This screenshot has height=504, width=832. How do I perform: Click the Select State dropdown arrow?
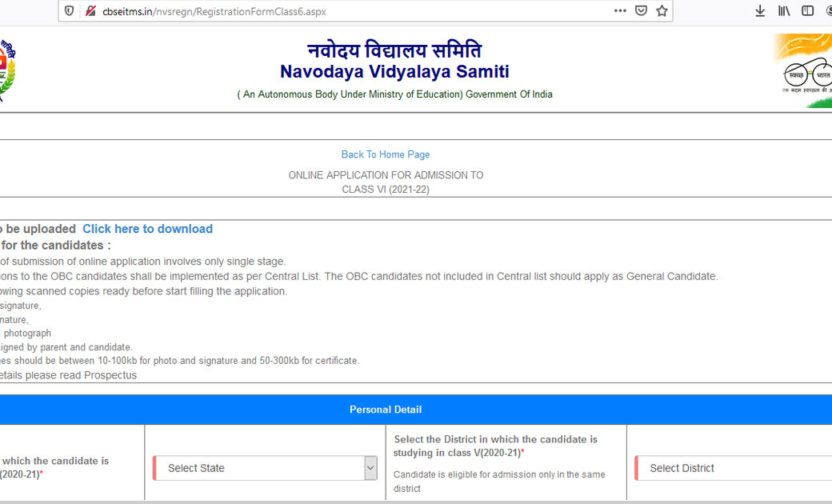pos(370,468)
